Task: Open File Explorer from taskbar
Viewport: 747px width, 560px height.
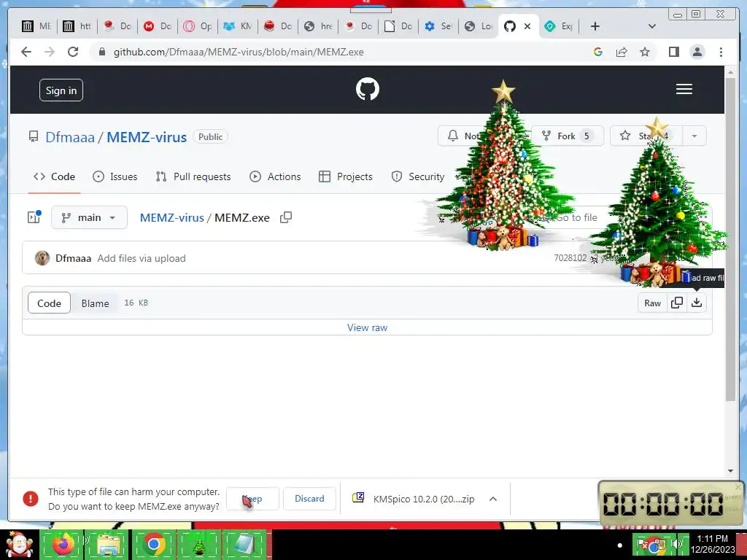Action: [108, 544]
